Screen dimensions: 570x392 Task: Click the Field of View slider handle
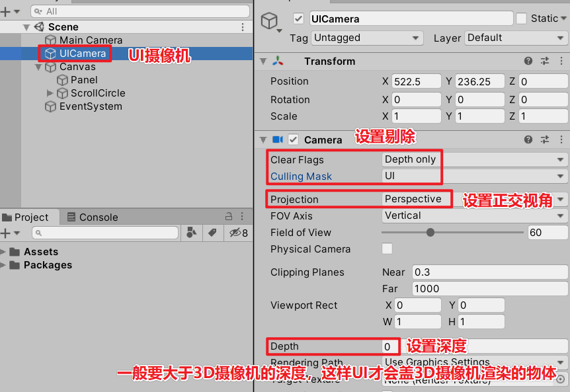click(430, 232)
